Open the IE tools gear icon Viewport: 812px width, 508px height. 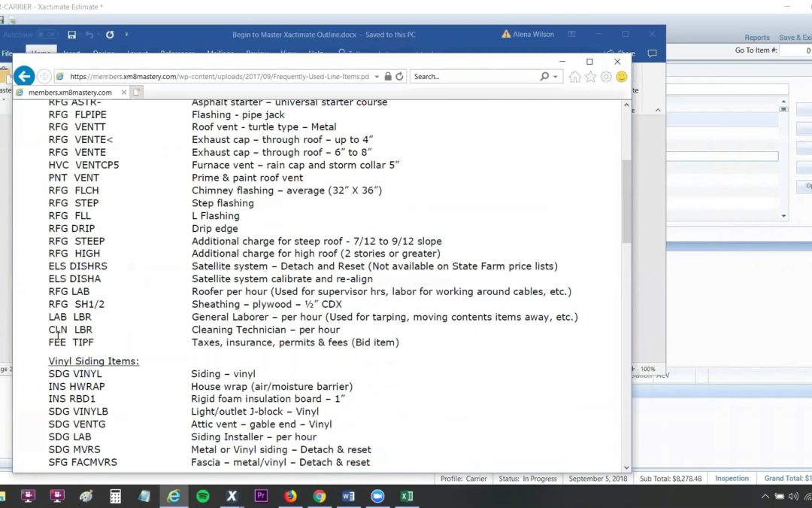(606, 77)
